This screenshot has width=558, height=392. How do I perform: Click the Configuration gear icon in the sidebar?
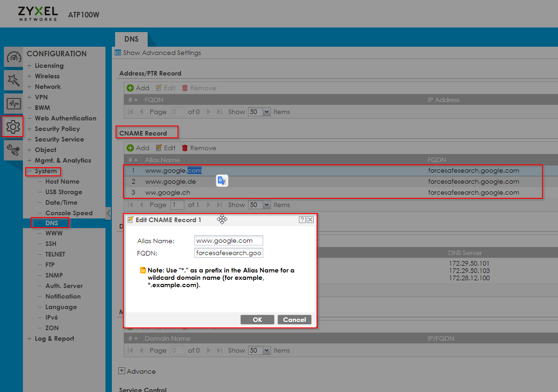(x=13, y=126)
